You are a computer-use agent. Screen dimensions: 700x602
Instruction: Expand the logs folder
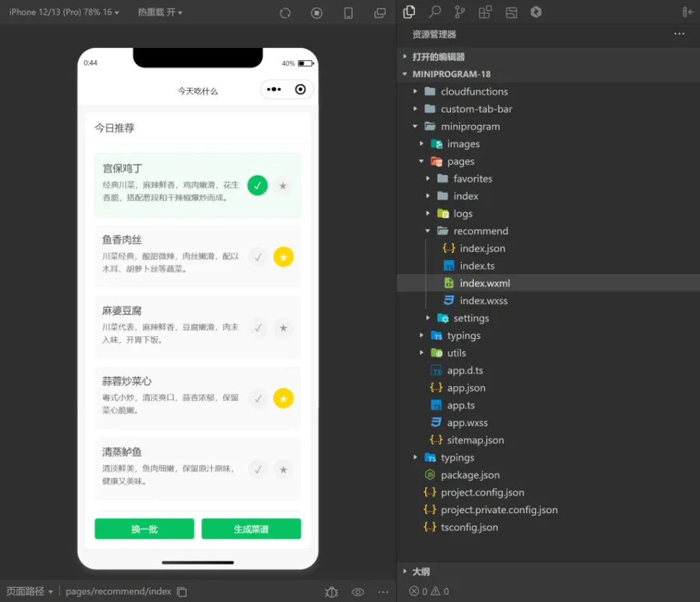point(548,213)
